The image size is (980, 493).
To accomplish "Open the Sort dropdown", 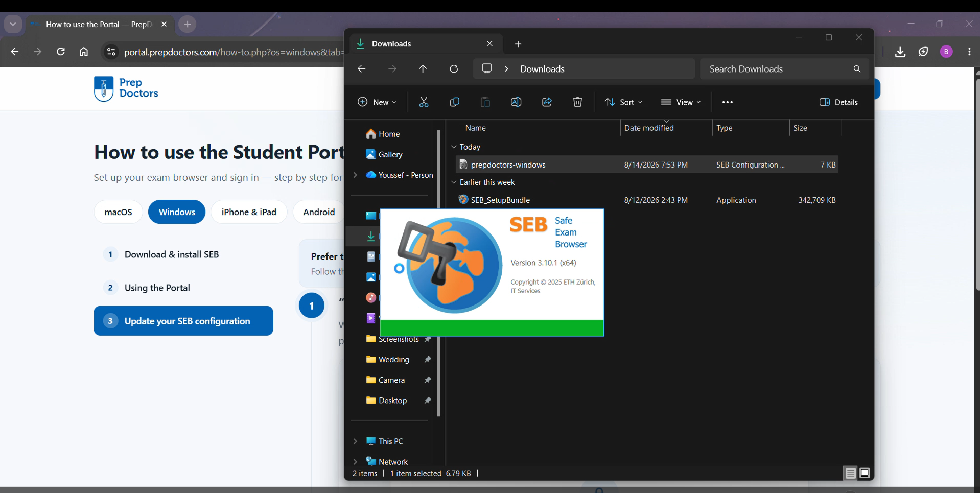I will 624,102.
